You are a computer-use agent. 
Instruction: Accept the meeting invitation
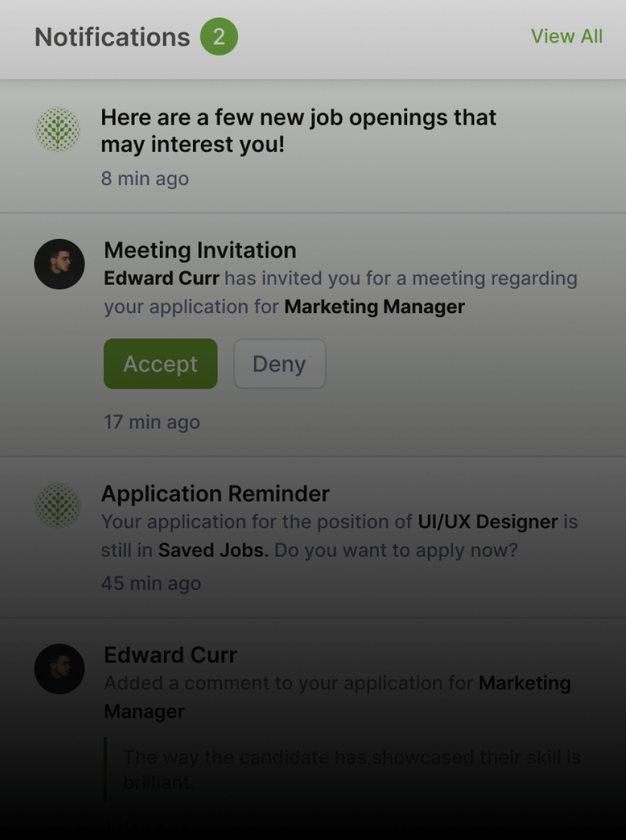pos(160,364)
